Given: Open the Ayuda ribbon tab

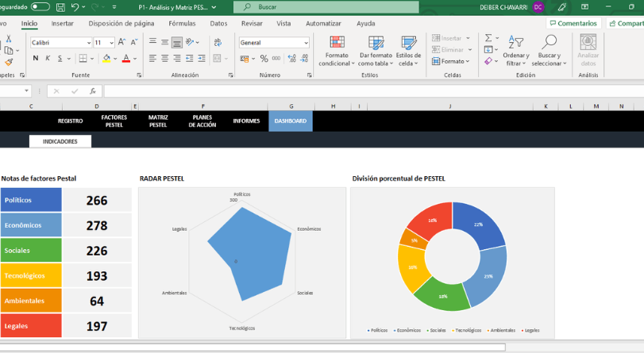Looking at the screenshot, I should point(365,23).
